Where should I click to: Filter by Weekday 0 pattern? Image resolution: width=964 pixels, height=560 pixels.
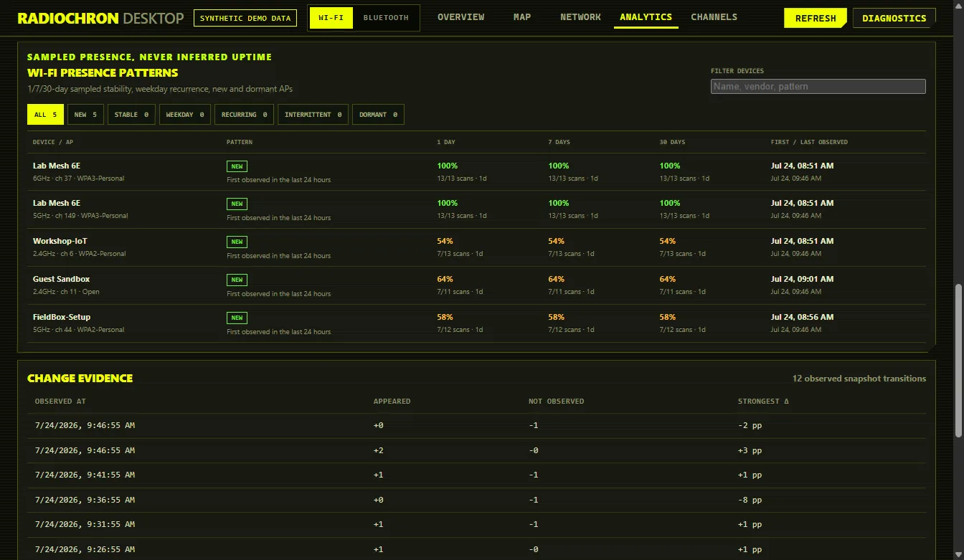point(184,115)
